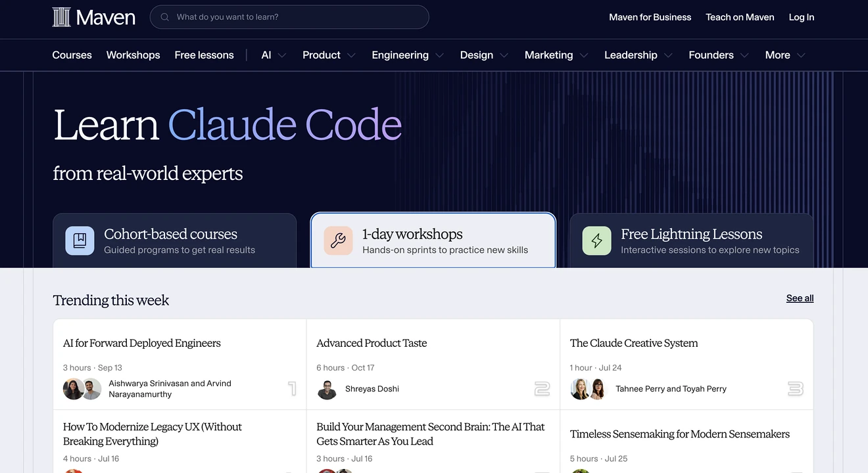
Task: Open Maven for Business link
Action: click(650, 17)
